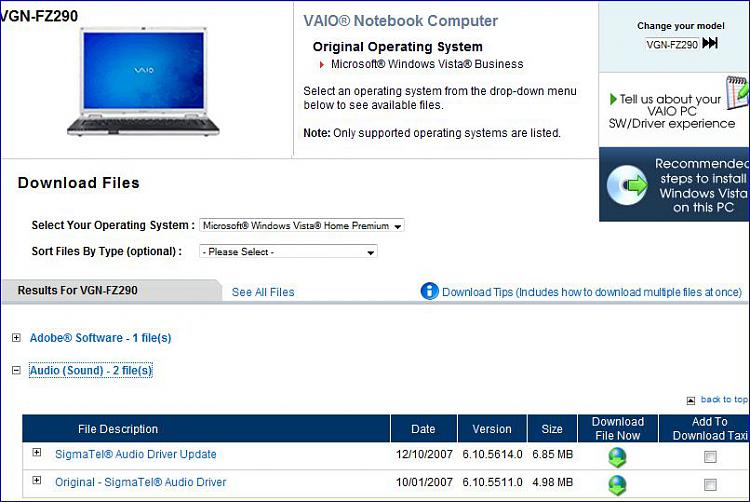Viewport: 750px width, 502px height.
Task: Expand details for SigmaTel Audio Driver Update row
Action: click(x=37, y=452)
